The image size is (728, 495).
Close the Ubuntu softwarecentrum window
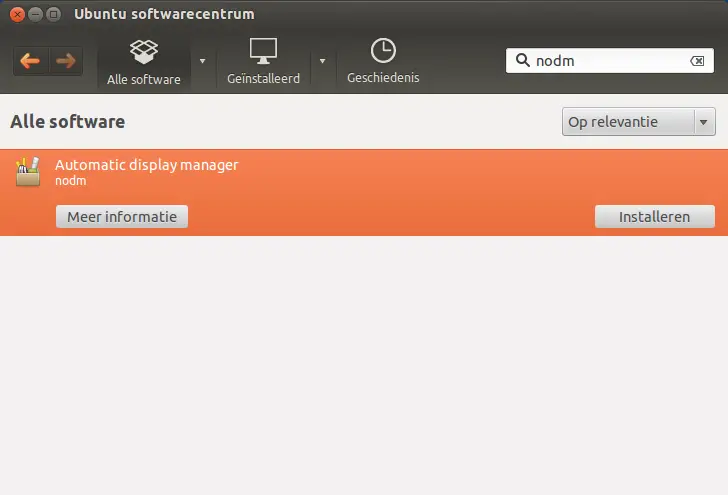click(17, 14)
